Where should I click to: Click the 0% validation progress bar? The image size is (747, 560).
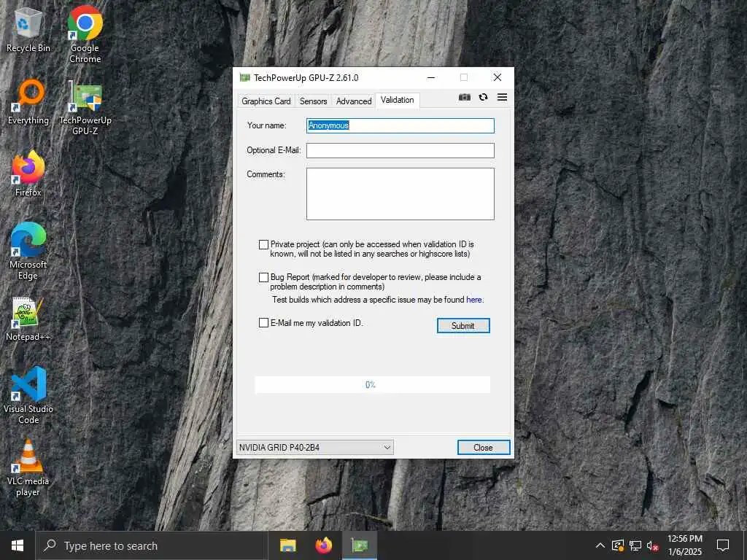(x=373, y=385)
